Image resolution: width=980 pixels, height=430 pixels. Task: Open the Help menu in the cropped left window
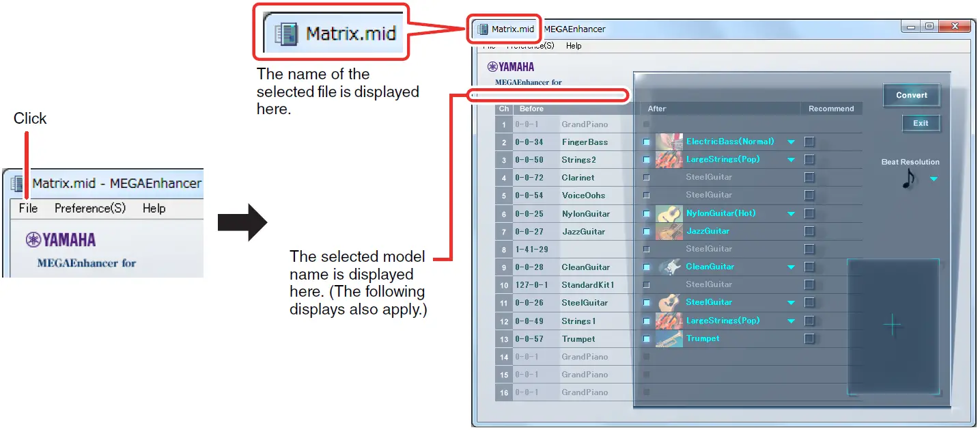154,209
